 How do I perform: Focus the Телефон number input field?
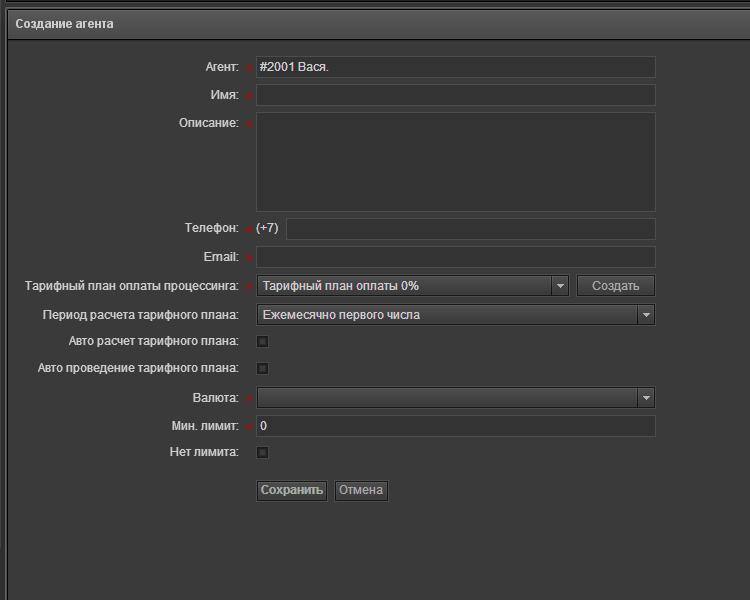[470, 229]
